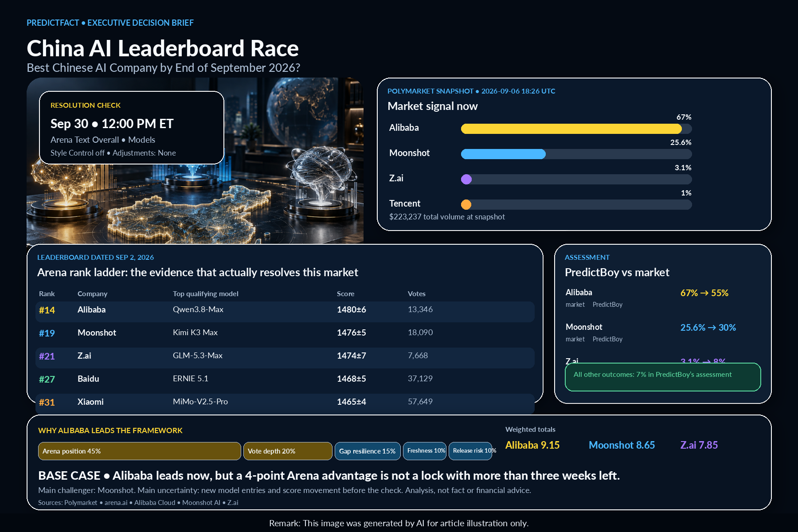Viewport: 798px width, 532px height.
Task: Click the 18,090 votes cell
Action: coord(420,332)
